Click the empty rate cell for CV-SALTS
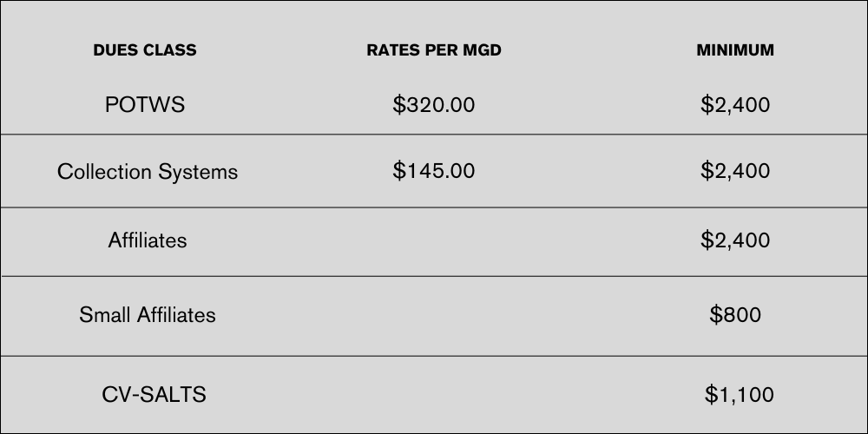This screenshot has width=868, height=434. tap(434, 395)
